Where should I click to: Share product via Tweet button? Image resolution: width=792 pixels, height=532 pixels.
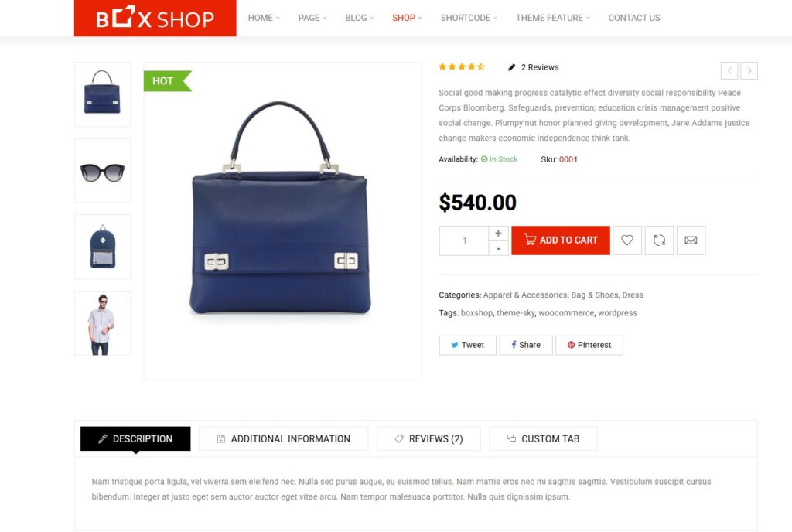467,345
